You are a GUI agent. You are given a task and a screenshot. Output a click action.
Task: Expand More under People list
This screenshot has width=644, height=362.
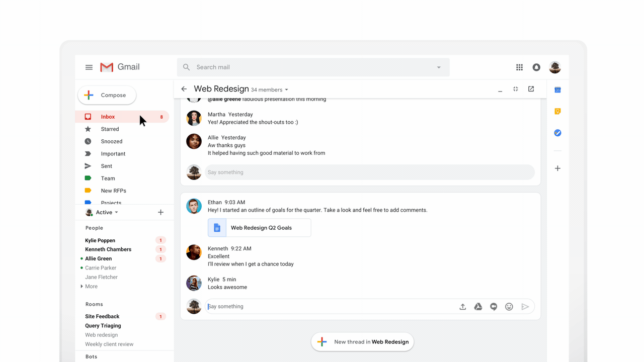tap(91, 287)
